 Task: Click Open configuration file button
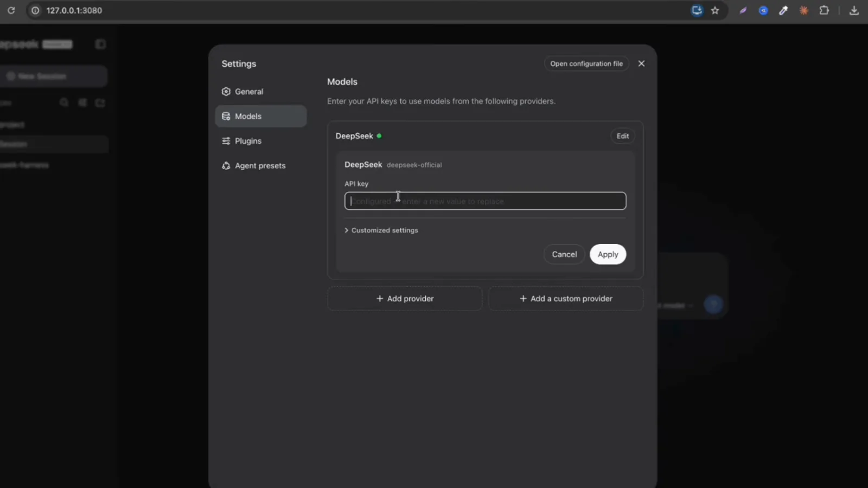[x=586, y=63]
